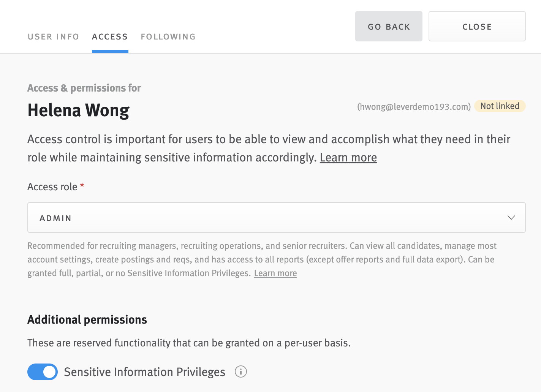The width and height of the screenshot is (541, 392).
Task: Click the GO BACK button
Action: (x=389, y=26)
